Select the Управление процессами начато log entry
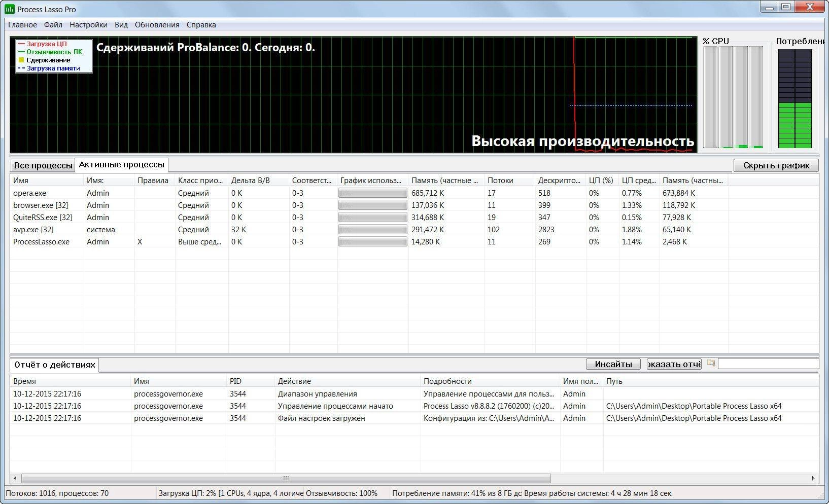Screen dimensions: 829x504 (x=414, y=406)
